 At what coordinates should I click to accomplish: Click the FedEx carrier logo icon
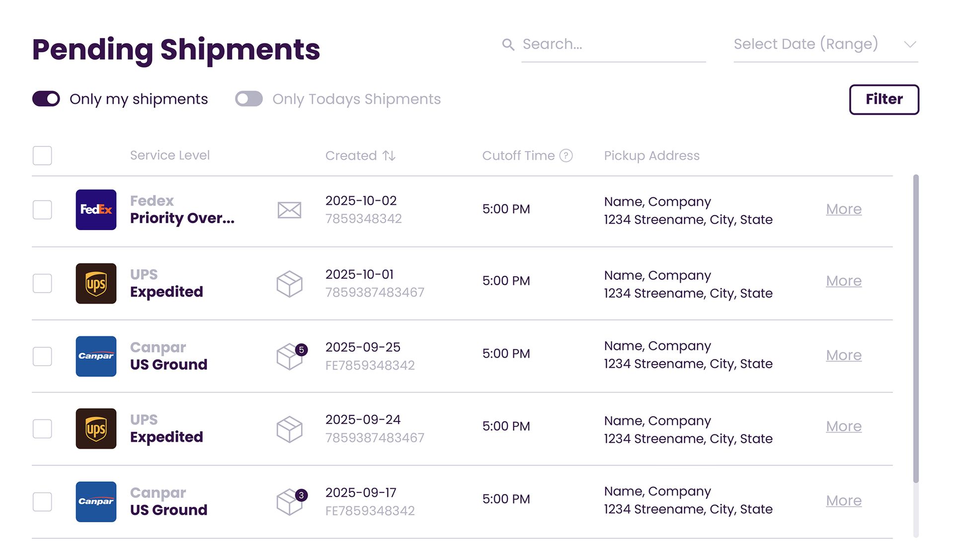click(x=95, y=209)
